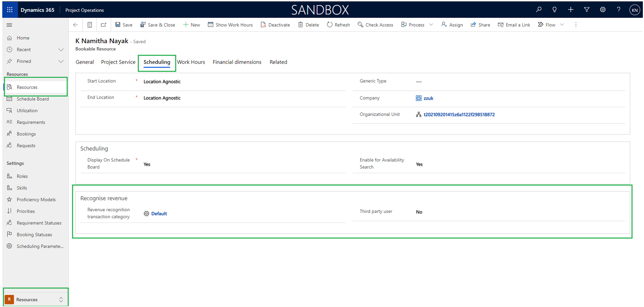Click Save in the command bar
The height and width of the screenshot is (307, 644).
pos(124,25)
